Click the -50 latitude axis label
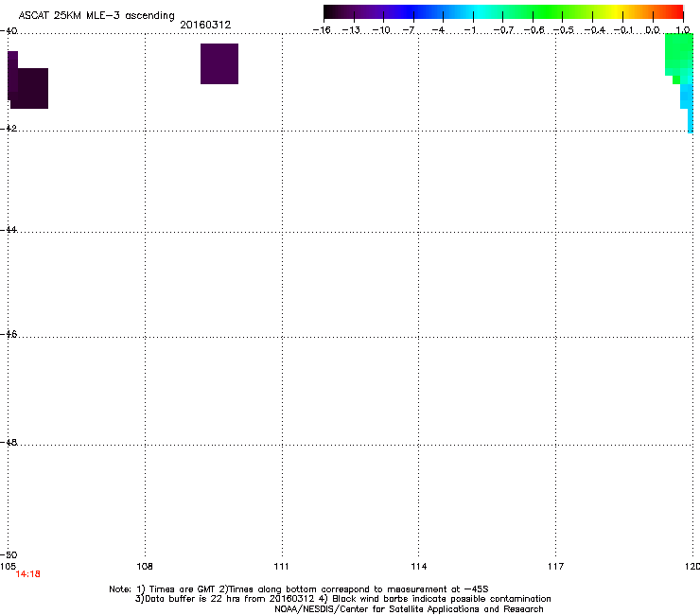700x615 pixels. (x=9, y=555)
